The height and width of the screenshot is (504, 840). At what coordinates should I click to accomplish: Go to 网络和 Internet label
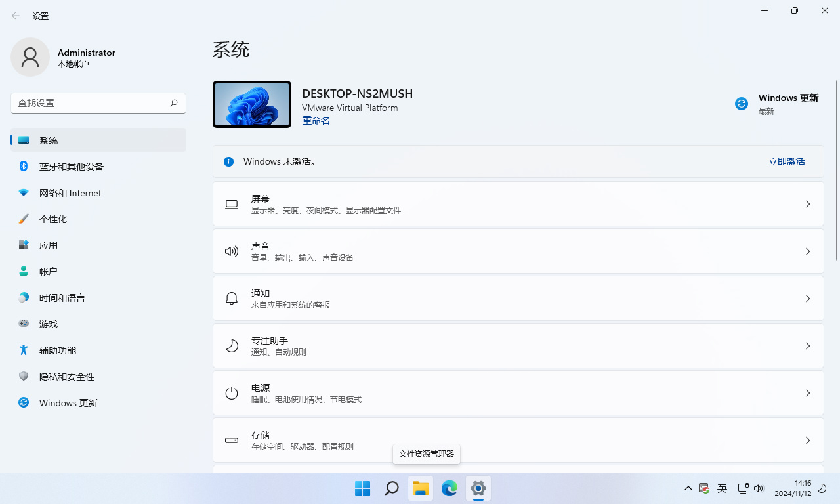(70, 193)
